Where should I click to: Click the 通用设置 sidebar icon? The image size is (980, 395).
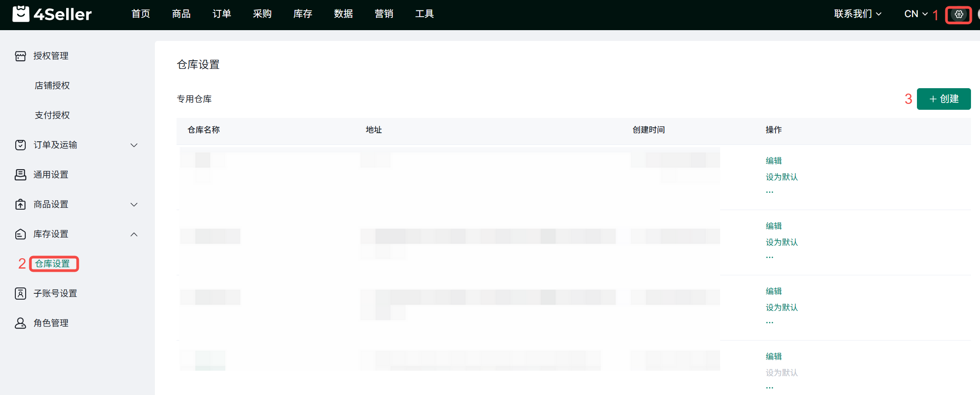pos(20,175)
